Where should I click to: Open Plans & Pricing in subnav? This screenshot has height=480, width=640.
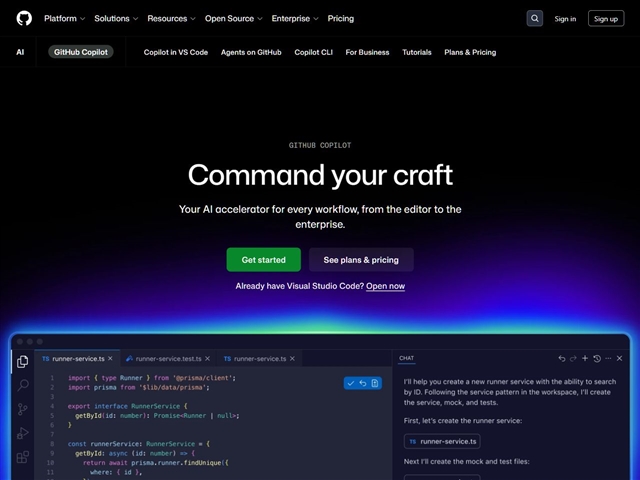click(470, 52)
